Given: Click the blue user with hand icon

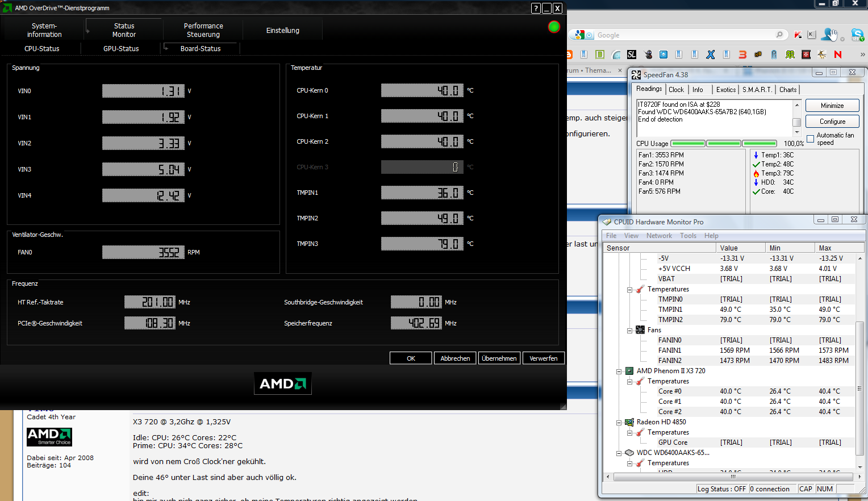Looking at the screenshot, I should click(x=831, y=35).
